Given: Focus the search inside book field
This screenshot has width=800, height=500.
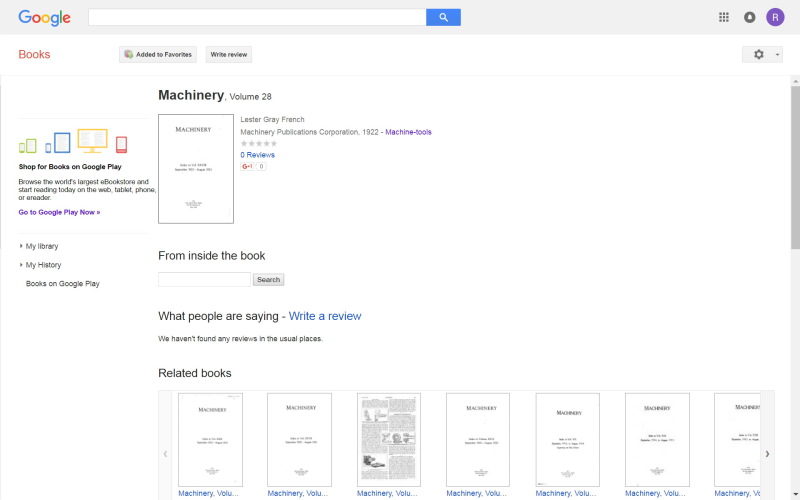Looking at the screenshot, I should [204, 280].
